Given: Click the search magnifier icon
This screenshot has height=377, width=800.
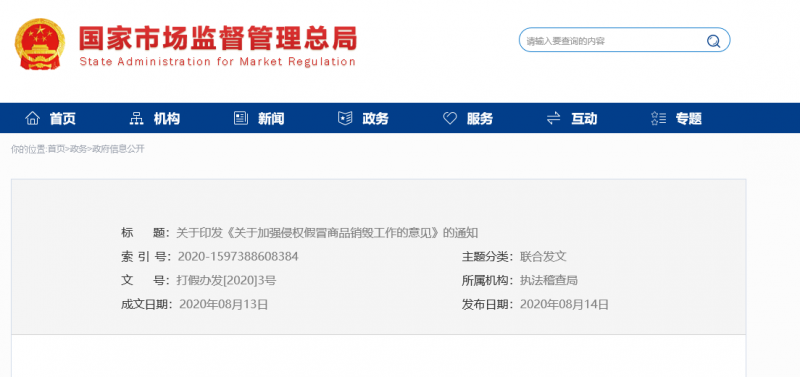Looking at the screenshot, I should (713, 41).
